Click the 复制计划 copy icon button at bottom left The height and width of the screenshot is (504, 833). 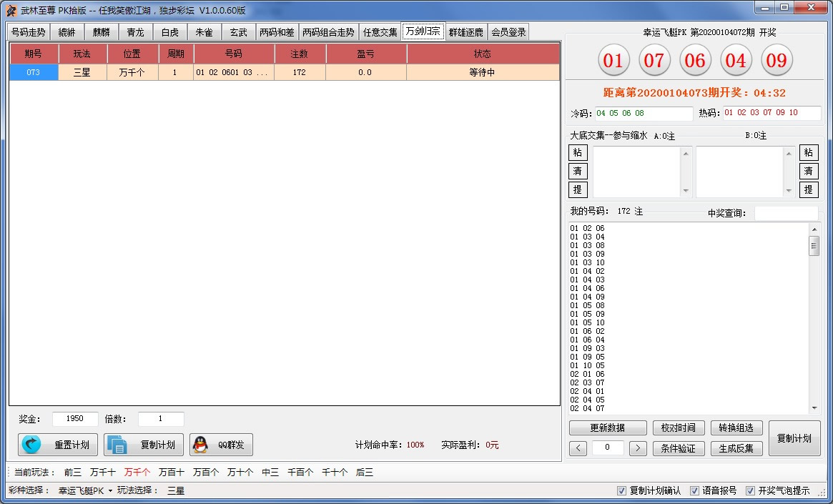(x=144, y=445)
